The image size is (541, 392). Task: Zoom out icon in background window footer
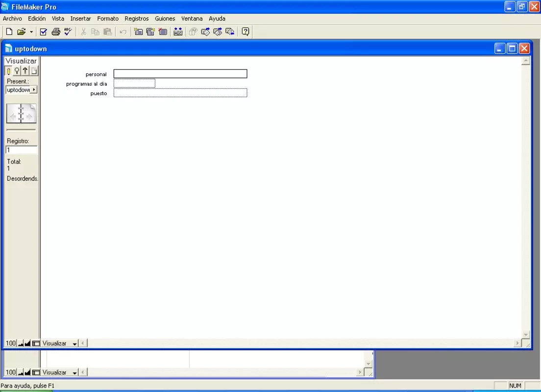[x=21, y=372]
